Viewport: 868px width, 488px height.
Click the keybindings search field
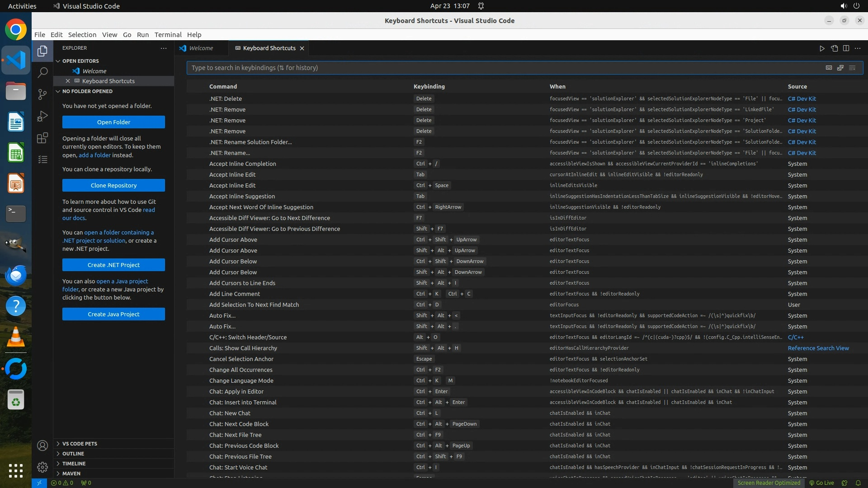497,68
